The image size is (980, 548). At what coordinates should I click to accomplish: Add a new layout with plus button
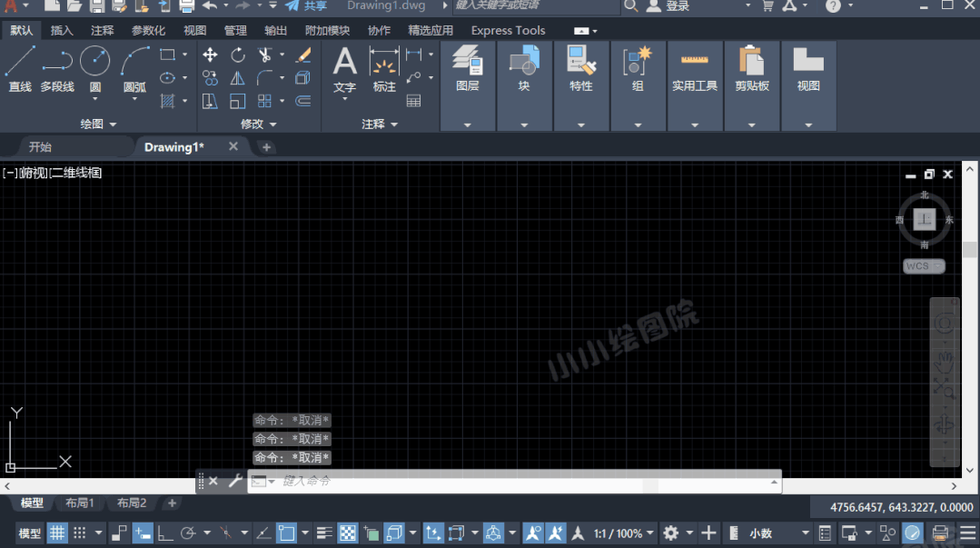pyautogui.click(x=172, y=503)
